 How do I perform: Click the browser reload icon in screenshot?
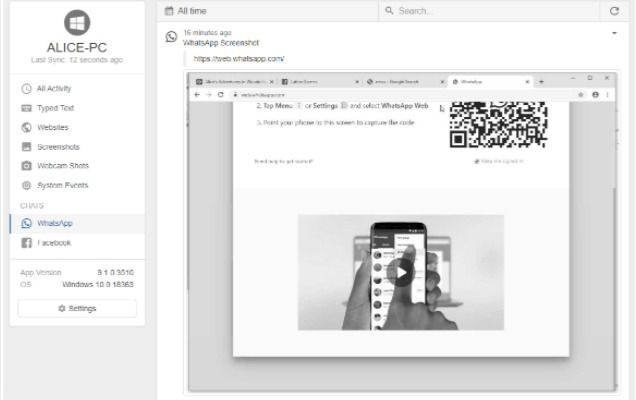pyautogui.click(x=221, y=95)
